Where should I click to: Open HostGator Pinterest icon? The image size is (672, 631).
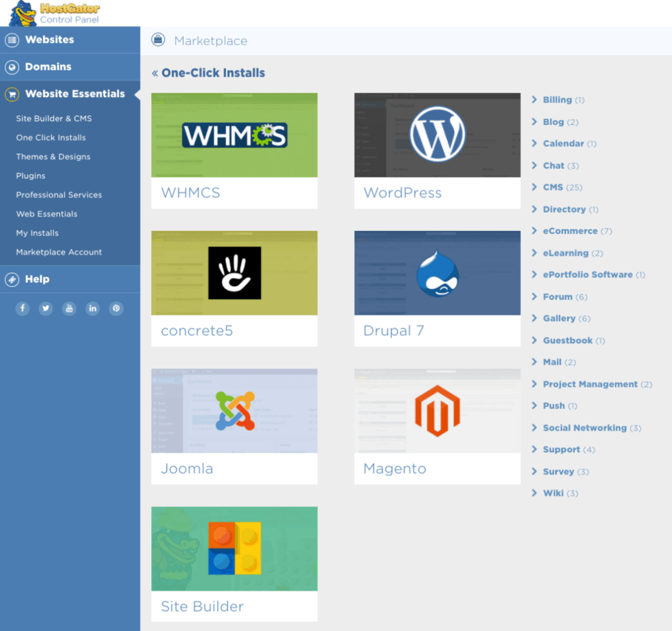point(116,308)
